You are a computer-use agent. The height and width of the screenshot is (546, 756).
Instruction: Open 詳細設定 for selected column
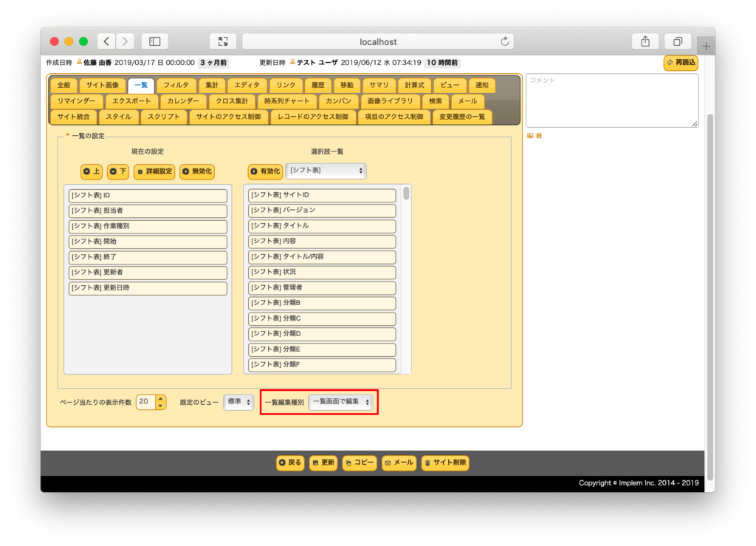point(154,171)
